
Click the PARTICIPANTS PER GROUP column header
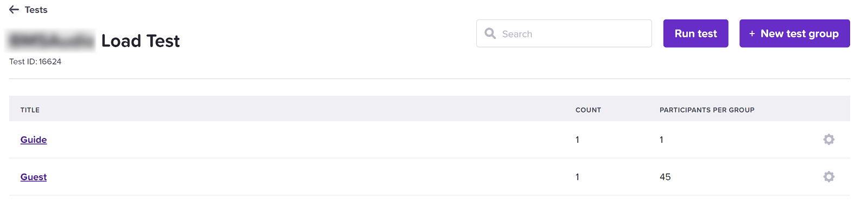(x=707, y=110)
